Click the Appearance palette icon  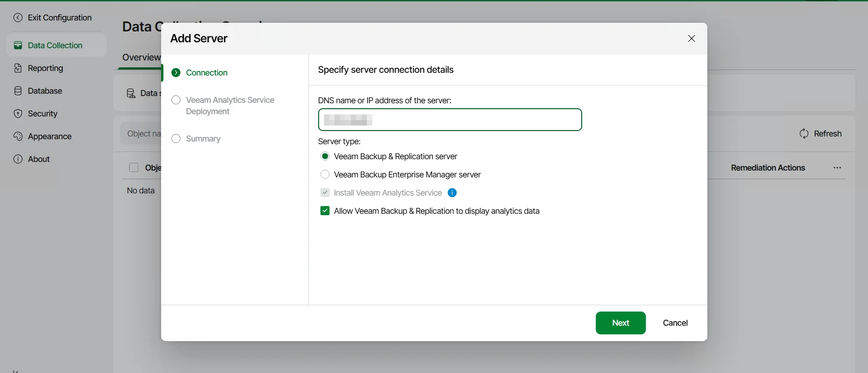click(x=18, y=136)
